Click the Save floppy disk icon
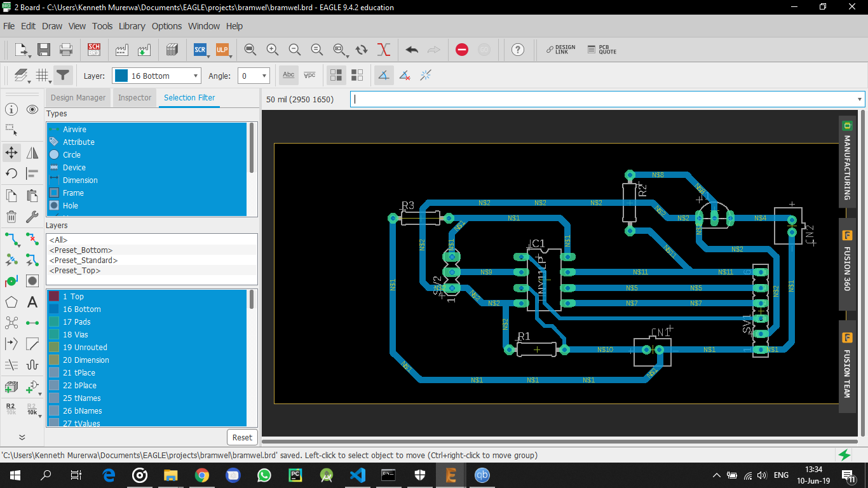This screenshot has height=488, width=868. click(x=44, y=50)
